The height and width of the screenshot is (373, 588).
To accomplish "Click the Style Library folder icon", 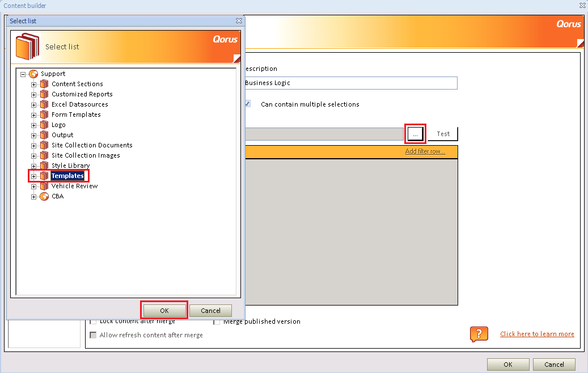I will click(x=44, y=166).
